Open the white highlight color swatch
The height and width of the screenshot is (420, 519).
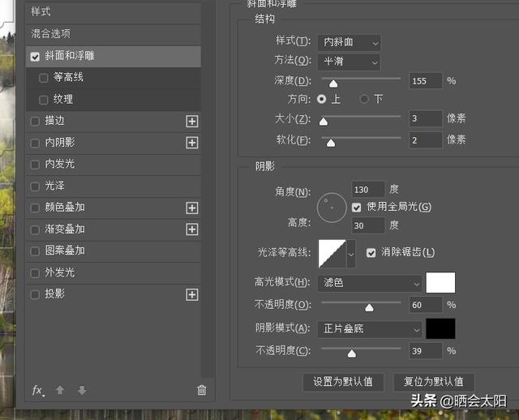pos(440,283)
